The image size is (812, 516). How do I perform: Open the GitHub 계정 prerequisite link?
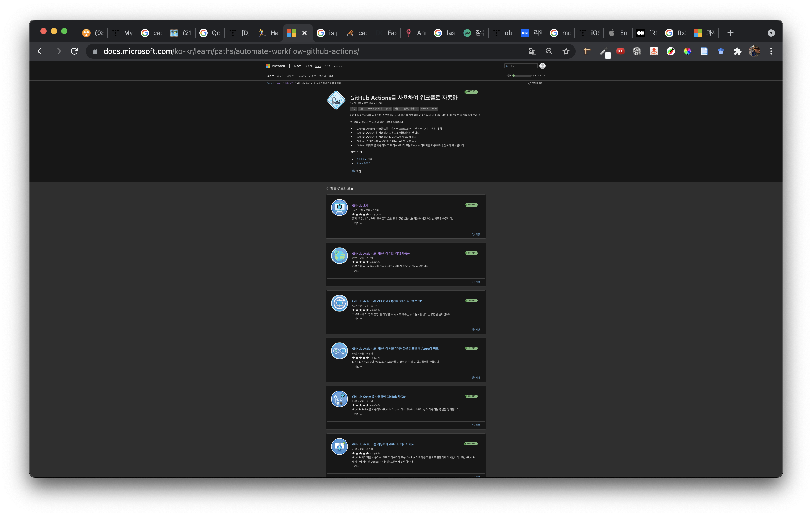(361, 159)
